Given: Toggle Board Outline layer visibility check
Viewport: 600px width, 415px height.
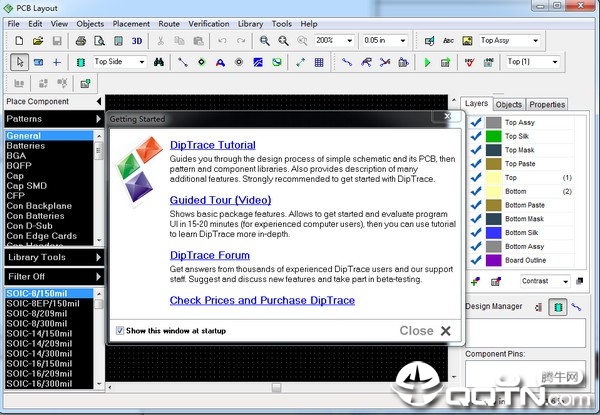Looking at the screenshot, I should [x=476, y=260].
